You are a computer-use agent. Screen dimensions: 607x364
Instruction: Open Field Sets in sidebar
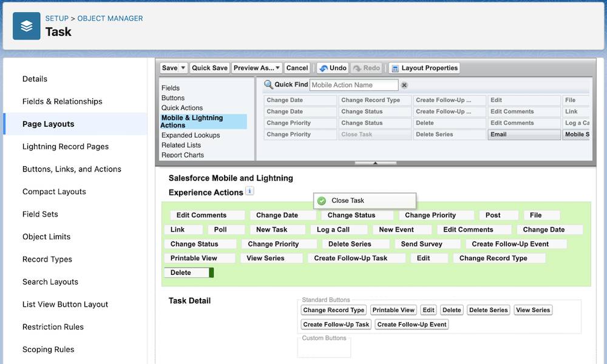tap(40, 214)
